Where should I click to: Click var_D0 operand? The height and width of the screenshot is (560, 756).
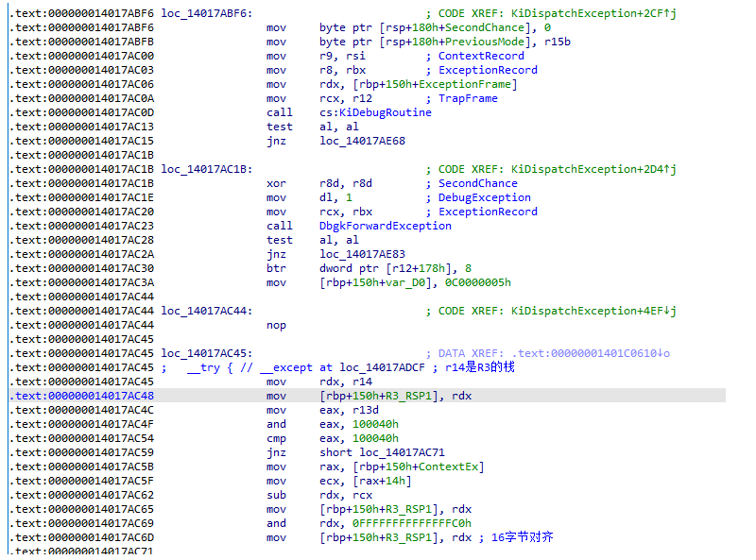pos(405,282)
